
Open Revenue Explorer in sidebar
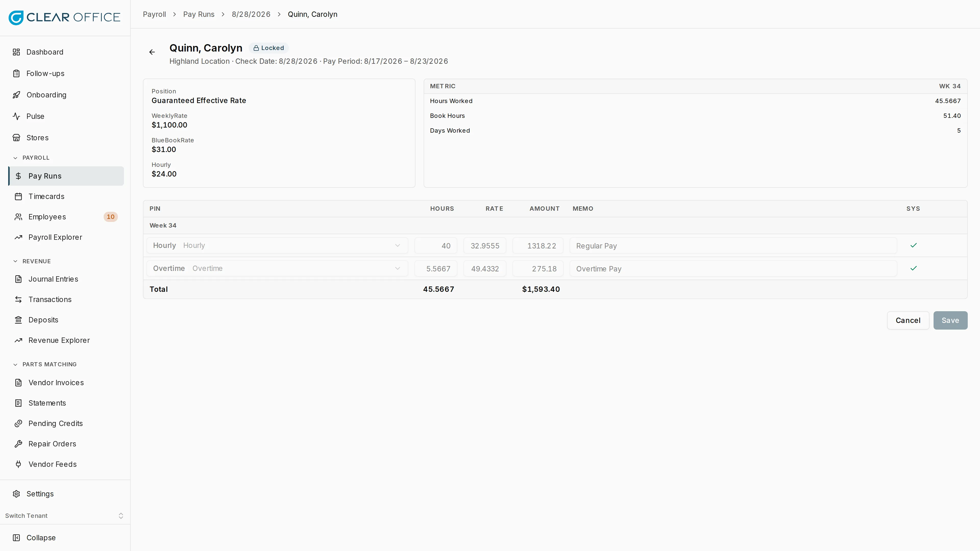point(66,340)
